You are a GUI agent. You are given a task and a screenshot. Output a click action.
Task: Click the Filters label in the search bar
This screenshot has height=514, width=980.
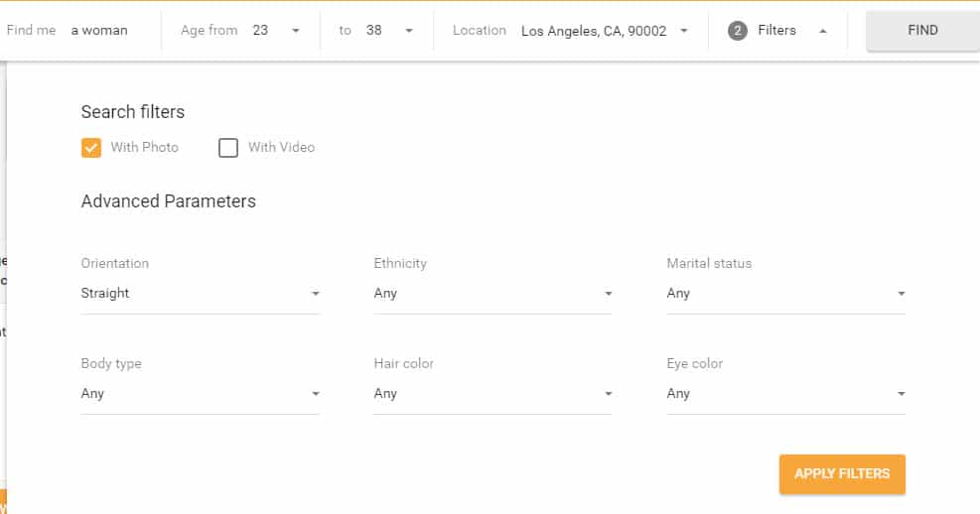(x=776, y=30)
